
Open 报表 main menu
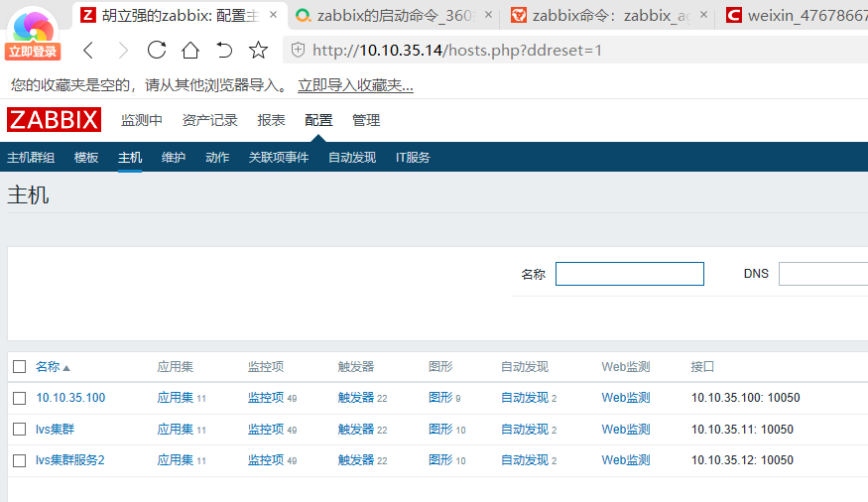(271, 120)
